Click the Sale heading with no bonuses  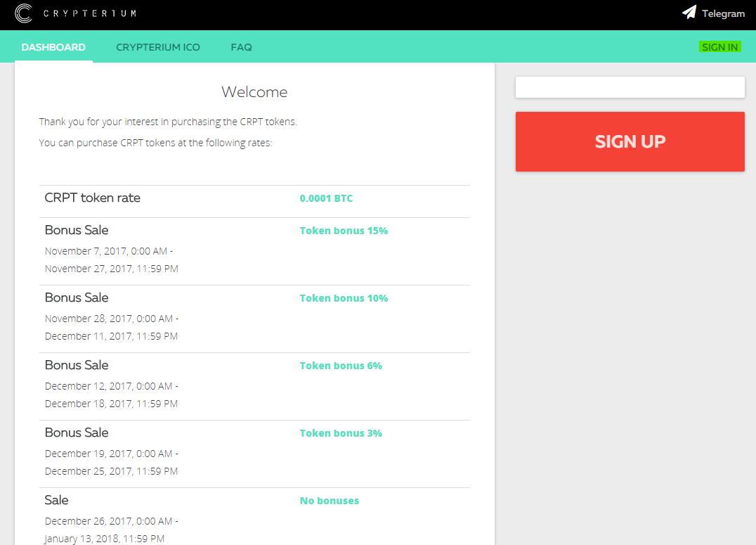pyautogui.click(x=56, y=501)
